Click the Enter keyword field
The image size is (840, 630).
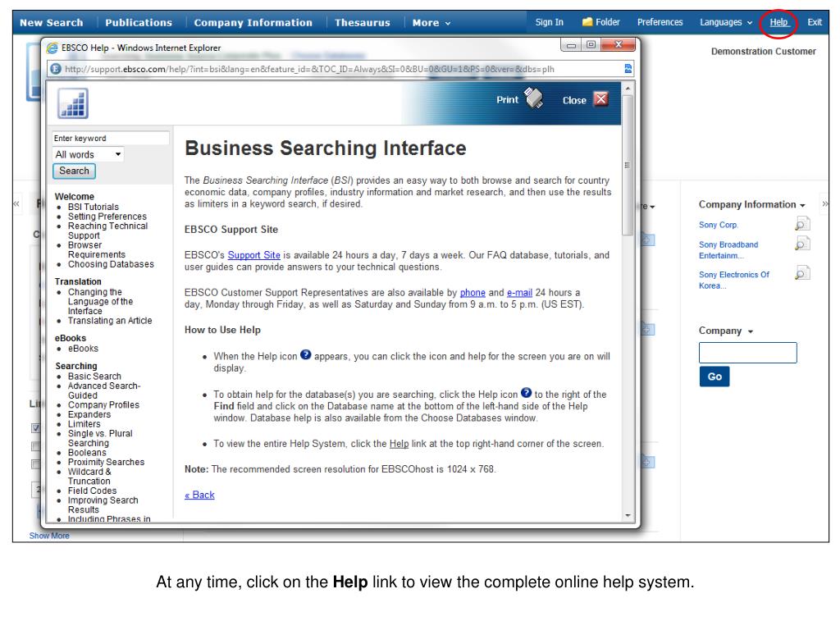(x=111, y=138)
